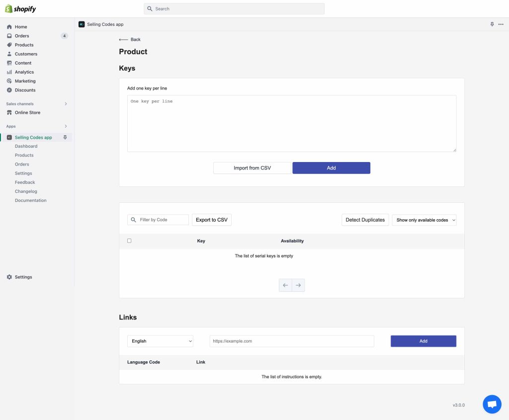
Task: Select the Orders icon in the sidebar
Action: point(9,36)
